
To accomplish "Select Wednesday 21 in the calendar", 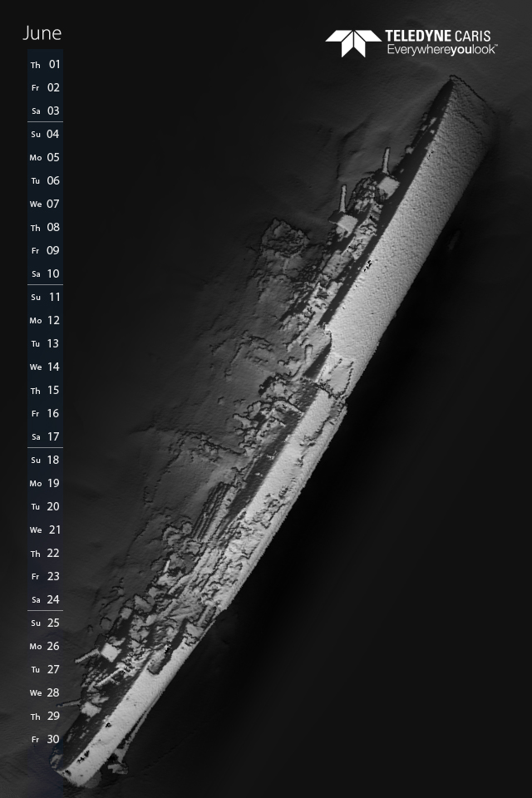I will (46, 530).
